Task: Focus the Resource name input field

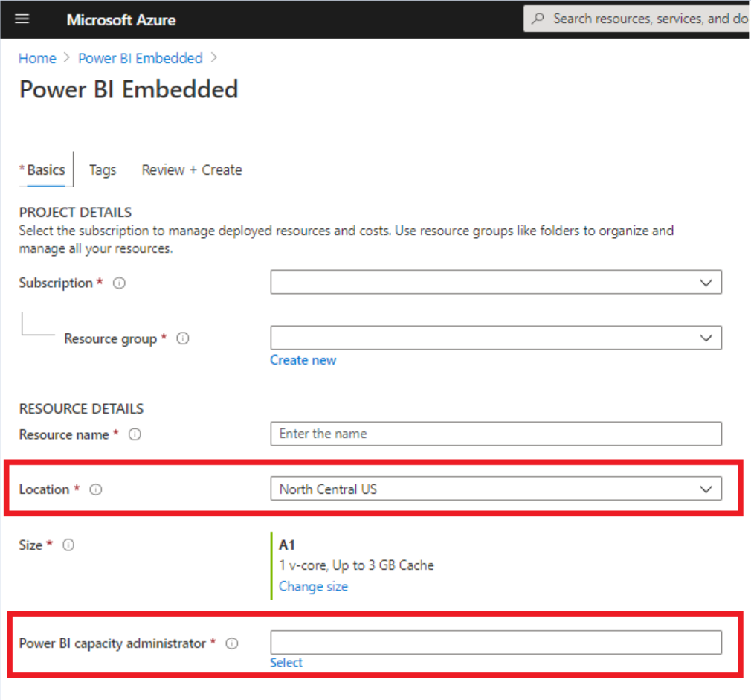Action: (496, 434)
